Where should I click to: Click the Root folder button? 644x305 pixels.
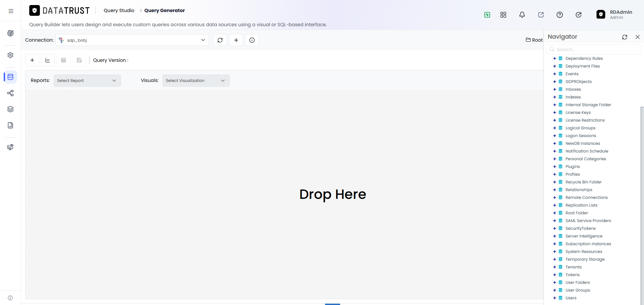[x=534, y=40]
